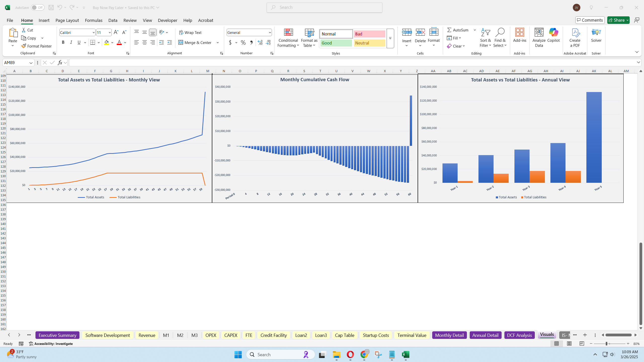Open the Comments panel
644x362 pixels.
point(590,20)
